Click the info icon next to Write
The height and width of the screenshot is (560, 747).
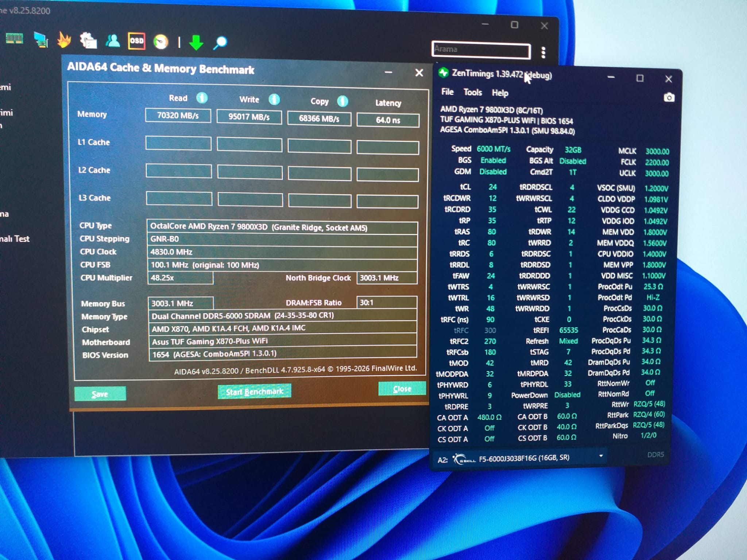[x=274, y=100]
